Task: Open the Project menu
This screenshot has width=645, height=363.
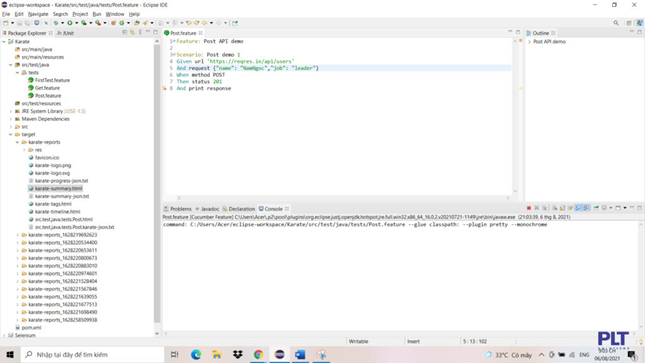Action: (x=80, y=14)
